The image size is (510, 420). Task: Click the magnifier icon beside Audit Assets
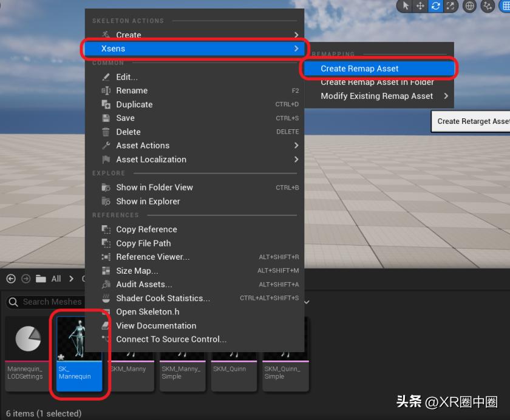106,285
